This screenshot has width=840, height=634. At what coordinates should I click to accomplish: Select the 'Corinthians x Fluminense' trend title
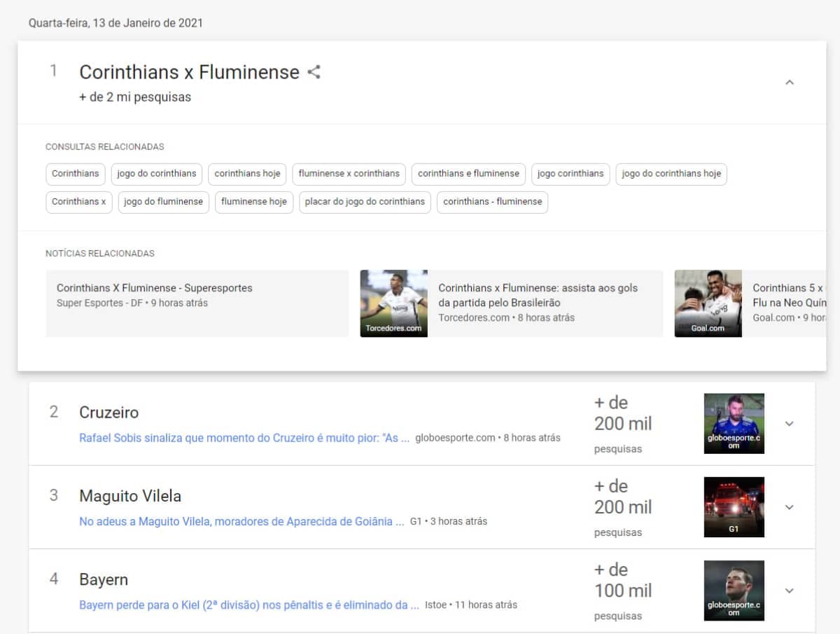189,72
